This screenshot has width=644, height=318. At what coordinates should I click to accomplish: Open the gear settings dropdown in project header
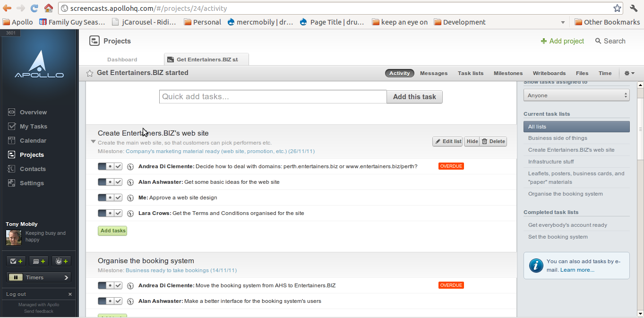coord(629,73)
